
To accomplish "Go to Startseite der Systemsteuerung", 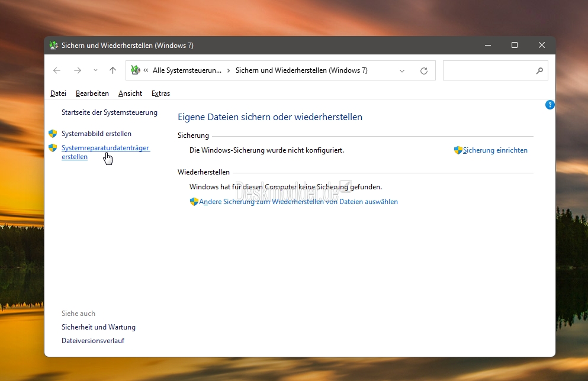I will click(x=110, y=112).
